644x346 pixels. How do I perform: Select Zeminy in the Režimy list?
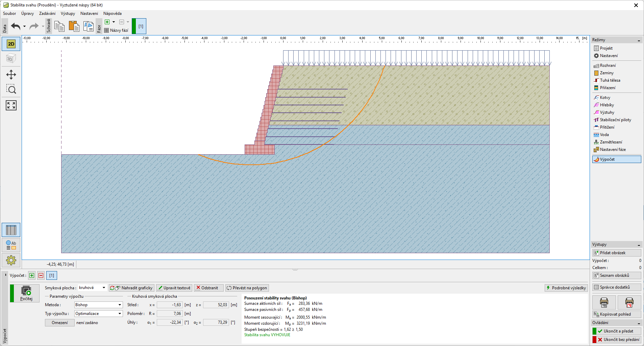point(606,73)
